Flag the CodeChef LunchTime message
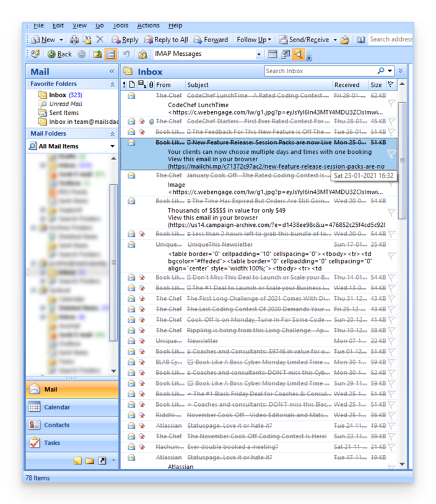This screenshot has height=504, width=436. coord(391,103)
